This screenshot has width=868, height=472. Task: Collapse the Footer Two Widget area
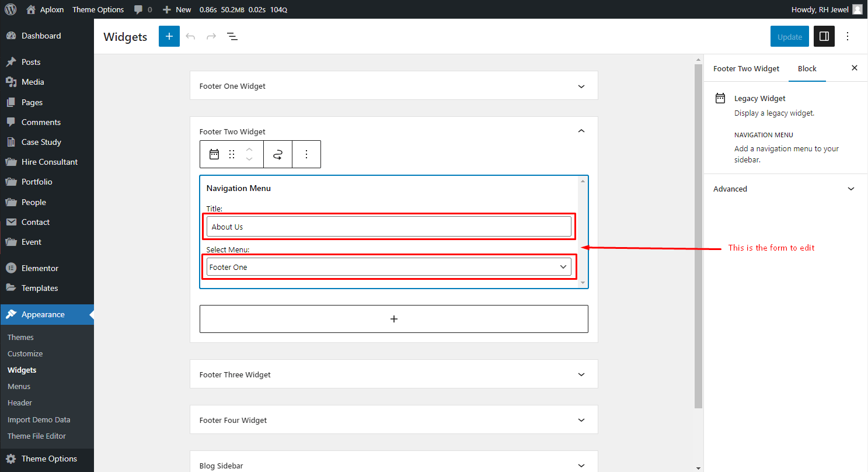click(x=581, y=131)
